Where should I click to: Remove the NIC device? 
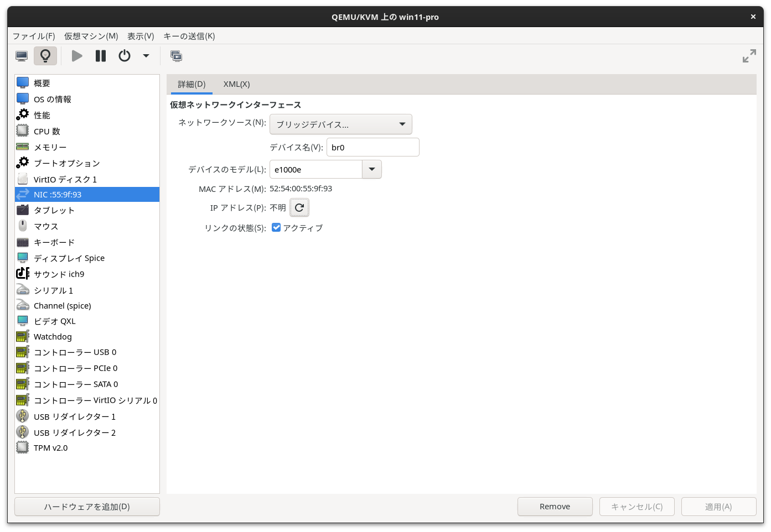pos(555,506)
